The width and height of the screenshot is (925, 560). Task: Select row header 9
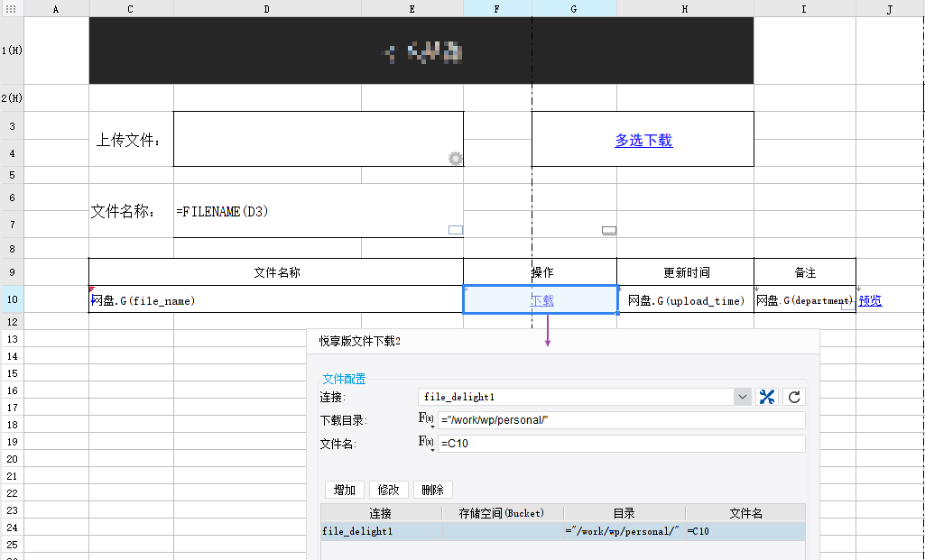coord(12,272)
